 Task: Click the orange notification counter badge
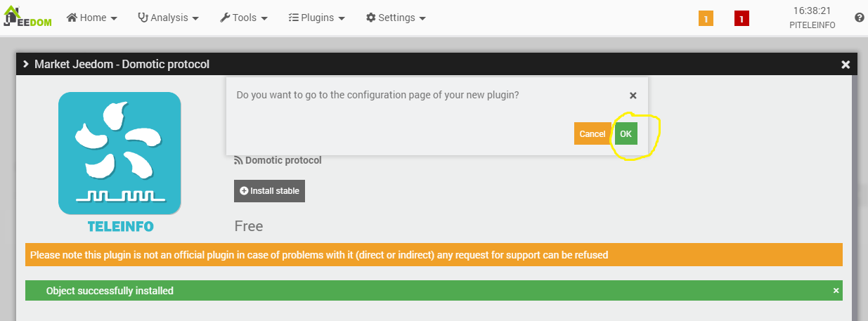pyautogui.click(x=706, y=19)
